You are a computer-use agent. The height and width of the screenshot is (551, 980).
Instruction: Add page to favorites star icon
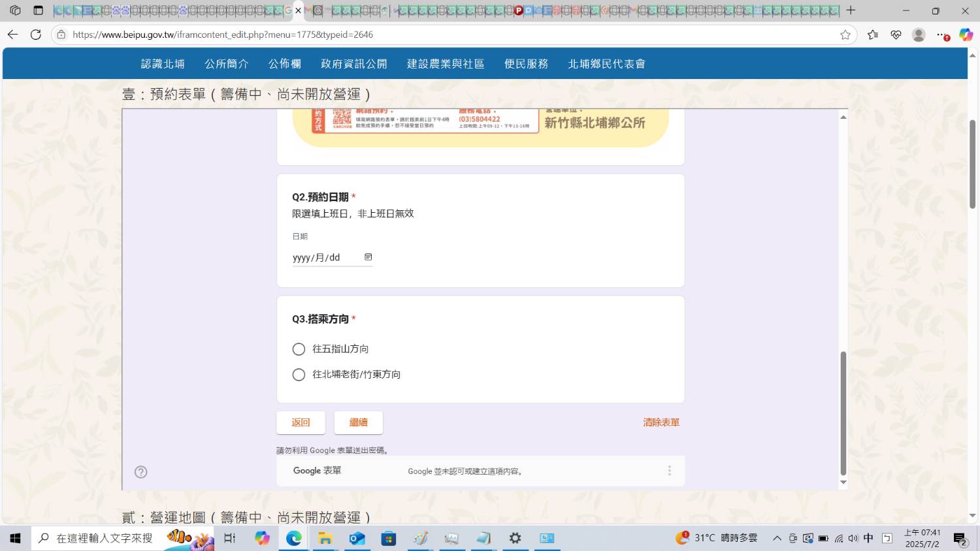pyautogui.click(x=845, y=35)
